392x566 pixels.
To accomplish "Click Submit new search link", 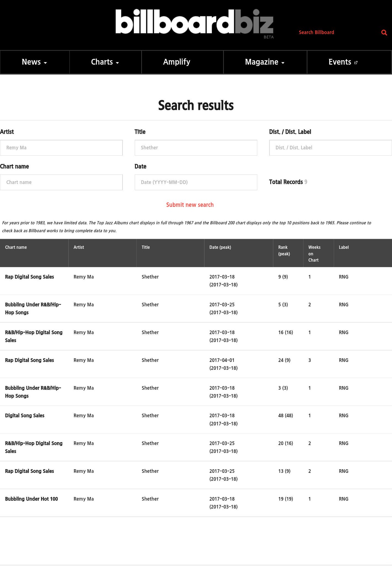I will point(190,205).
